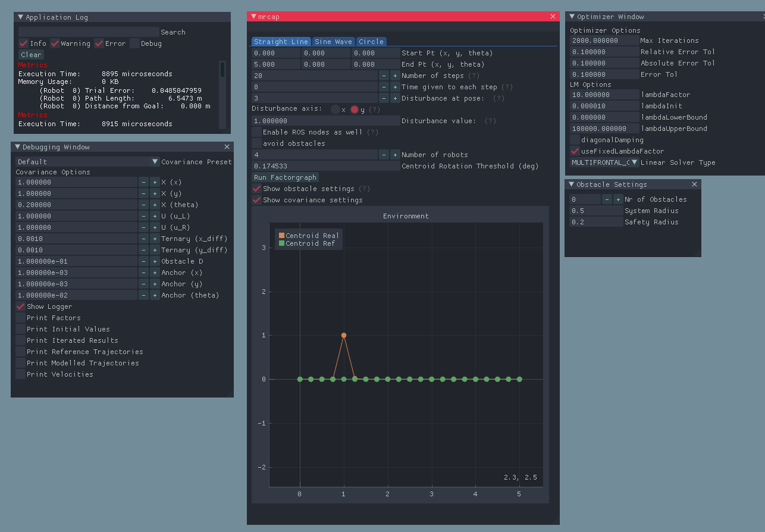The image size is (765, 532).
Task: Enable Print Iterated Results checkbox
Action: point(20,340)
